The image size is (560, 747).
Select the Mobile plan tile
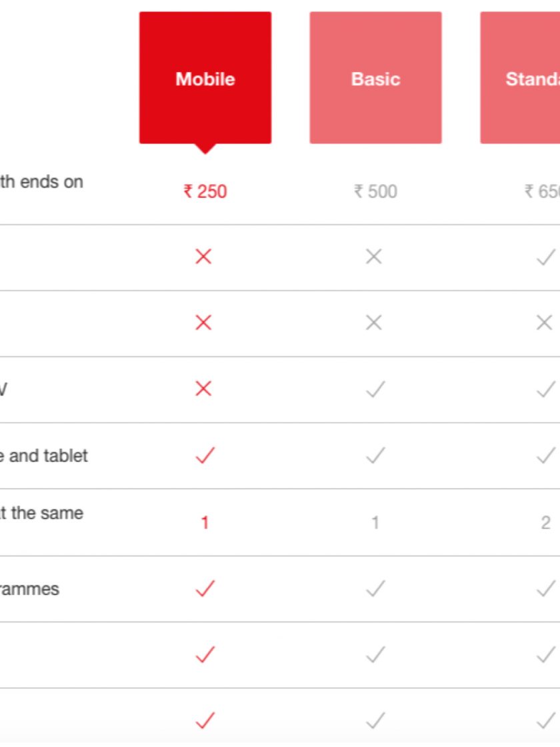[205, 78]
